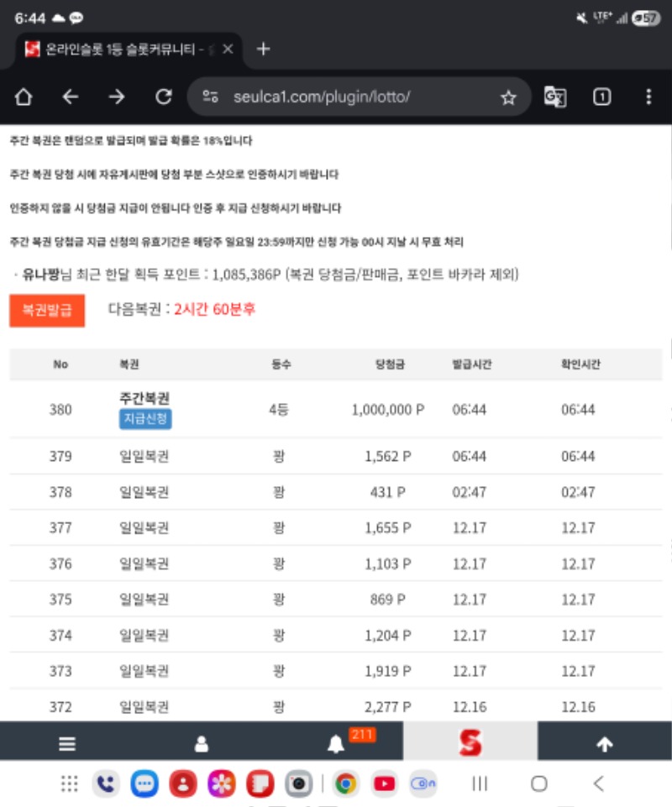
Task: Launch YouTube from the taskbar
Action: pyautogui.click(x=384, y=784)
